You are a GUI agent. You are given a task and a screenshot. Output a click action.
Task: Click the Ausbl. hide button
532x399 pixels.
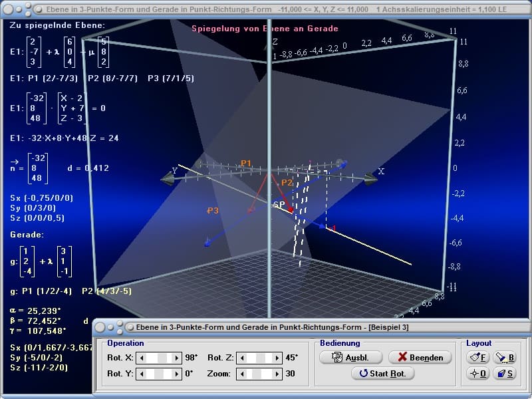click(351, 357)
